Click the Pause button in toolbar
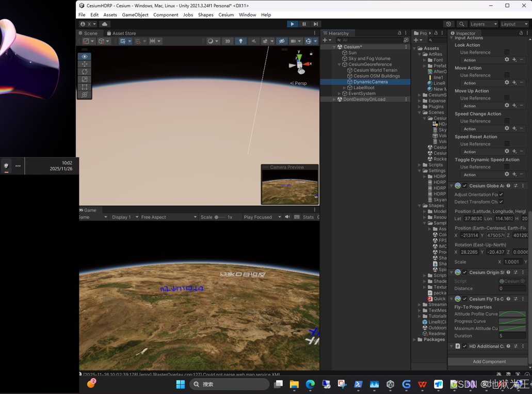Image resolution: width=532 pixels, height=394 pixels. tap(304, 24)
